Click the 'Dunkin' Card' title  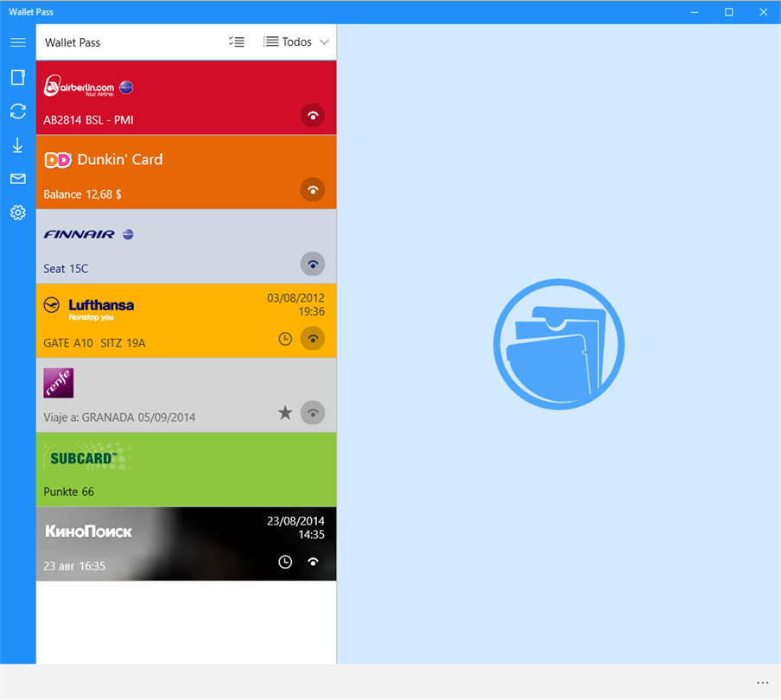pos(120,159)
